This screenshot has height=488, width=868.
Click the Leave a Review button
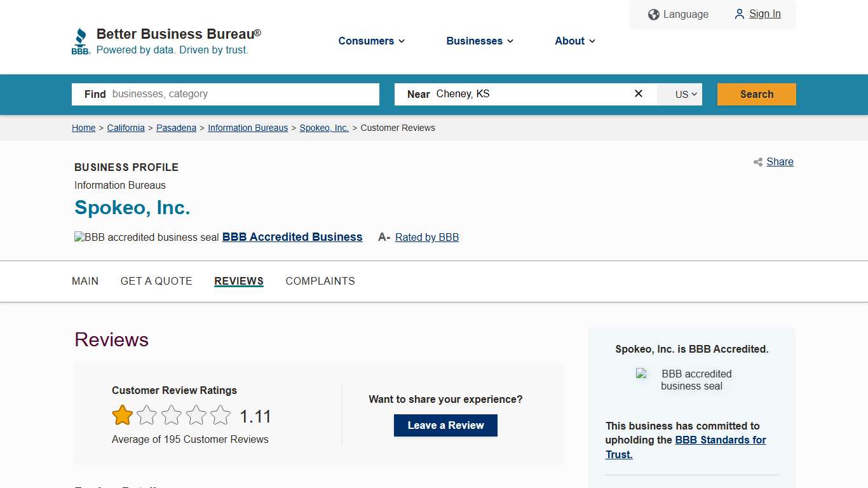coord(445,425)
